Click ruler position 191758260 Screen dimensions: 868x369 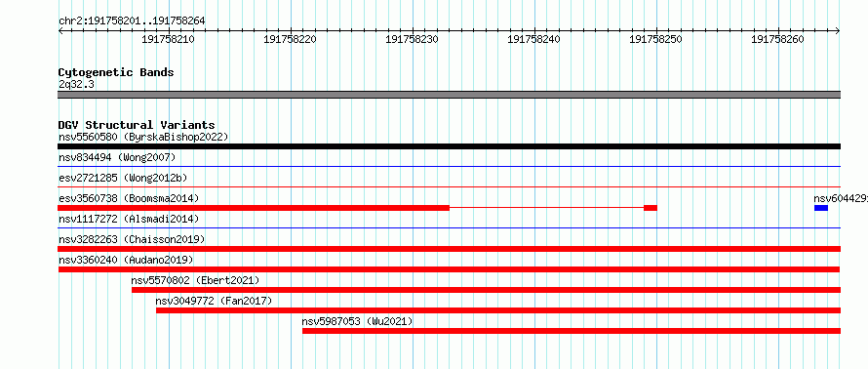(777, 39)
